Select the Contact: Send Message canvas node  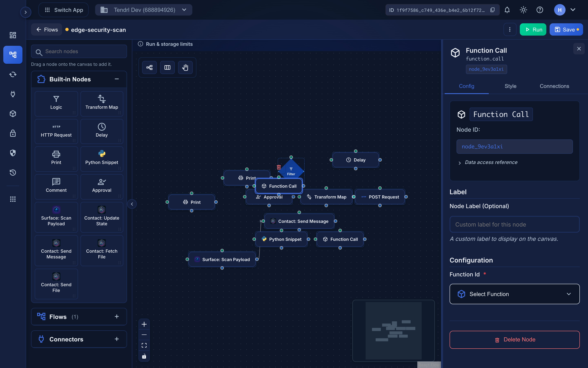[299, 221]
